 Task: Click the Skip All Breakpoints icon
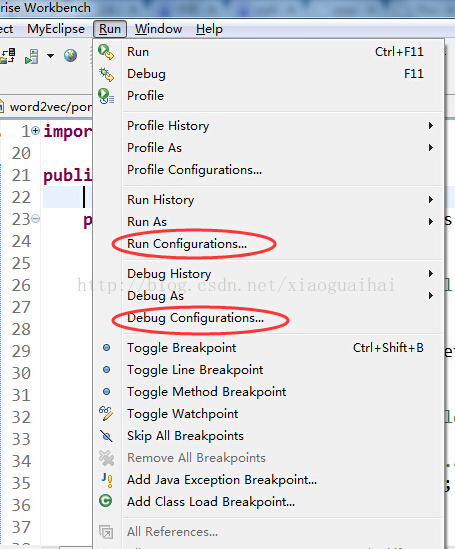coord(106,436)
